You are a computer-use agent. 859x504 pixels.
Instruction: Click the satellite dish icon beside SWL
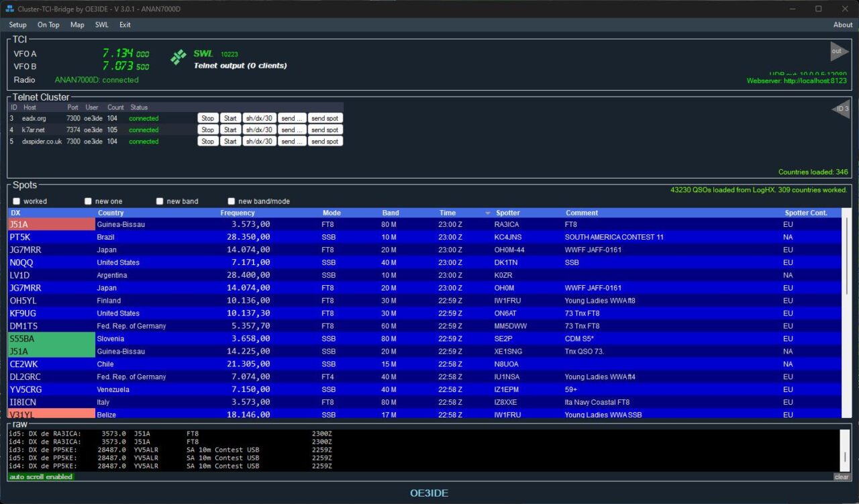point(178,57)
